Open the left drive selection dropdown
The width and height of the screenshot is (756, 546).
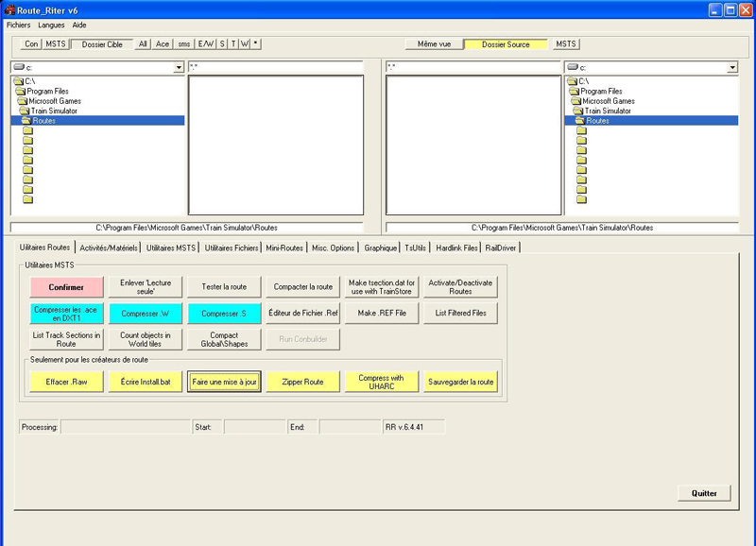pos(179,67)
